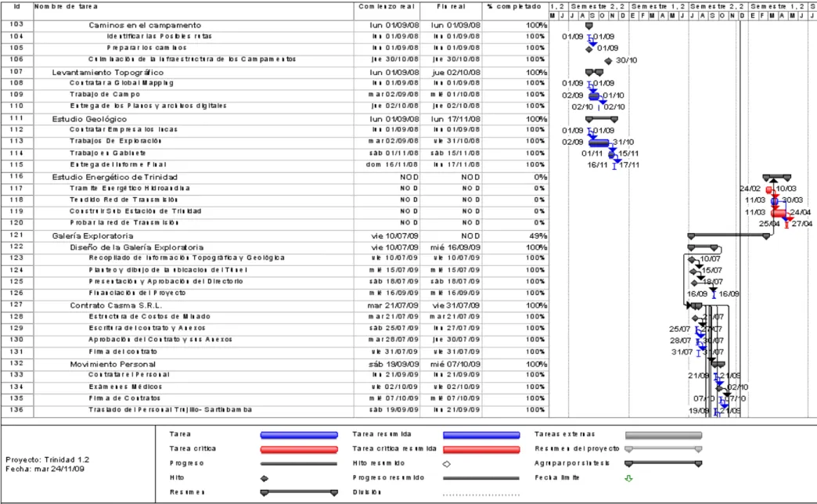
Task: Click the Nombre de tarea column header
Action: (67, 7)
